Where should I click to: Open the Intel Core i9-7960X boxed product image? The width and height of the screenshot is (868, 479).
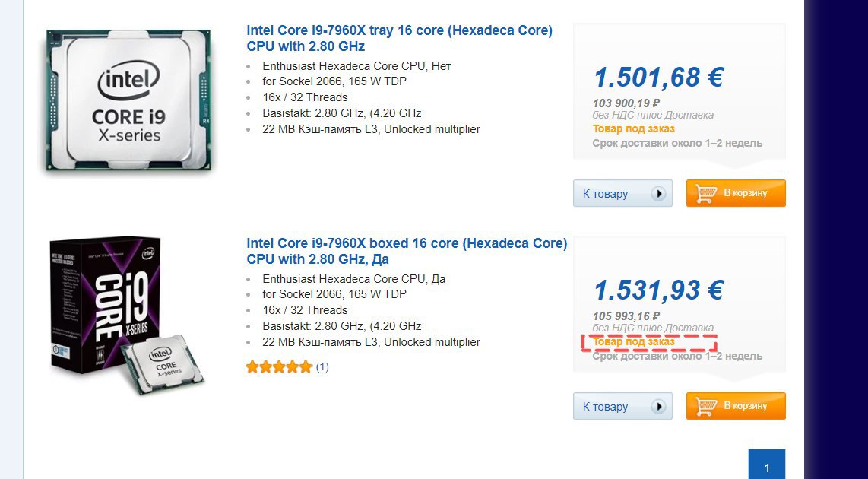[126, 315]
